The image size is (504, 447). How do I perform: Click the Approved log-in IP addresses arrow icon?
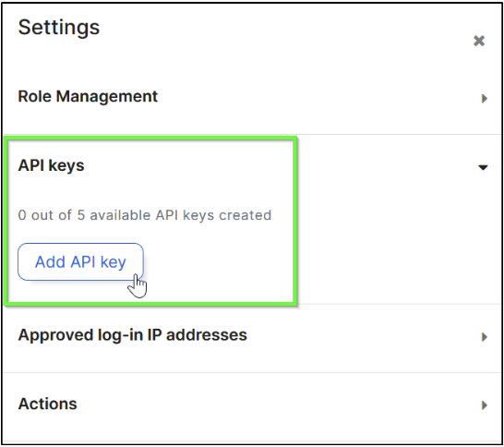[484, 337]
